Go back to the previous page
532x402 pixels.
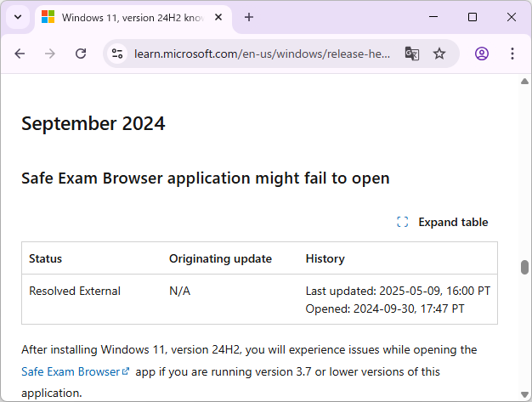click(x=20, y=54)
